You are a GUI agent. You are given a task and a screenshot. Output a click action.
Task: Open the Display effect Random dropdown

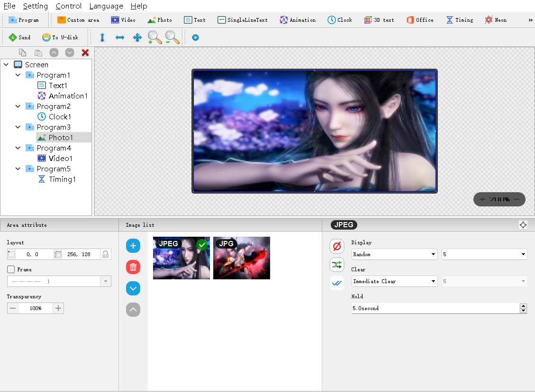click(394, 254)
